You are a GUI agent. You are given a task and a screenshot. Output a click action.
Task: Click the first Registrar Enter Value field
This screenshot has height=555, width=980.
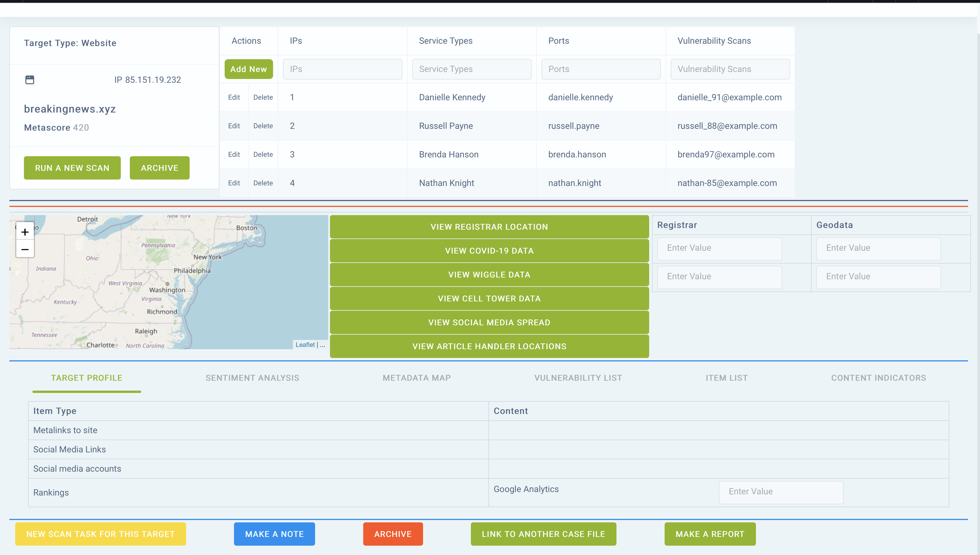[x=719, y=248]
